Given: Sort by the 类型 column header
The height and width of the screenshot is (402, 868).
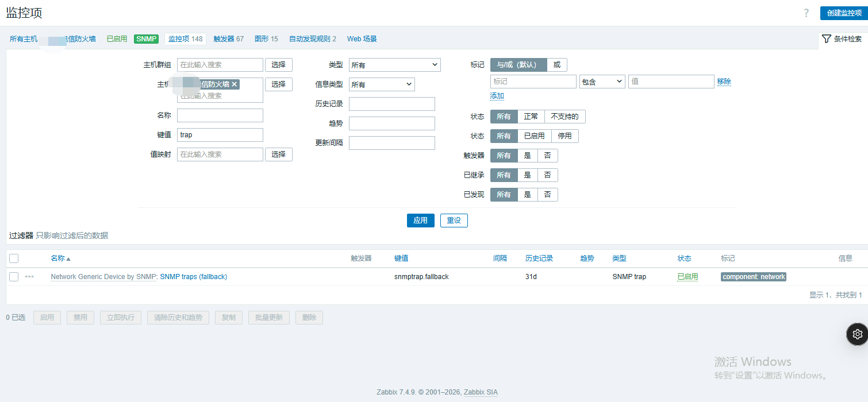Looking at the screenshot, I should coord(620,258).
